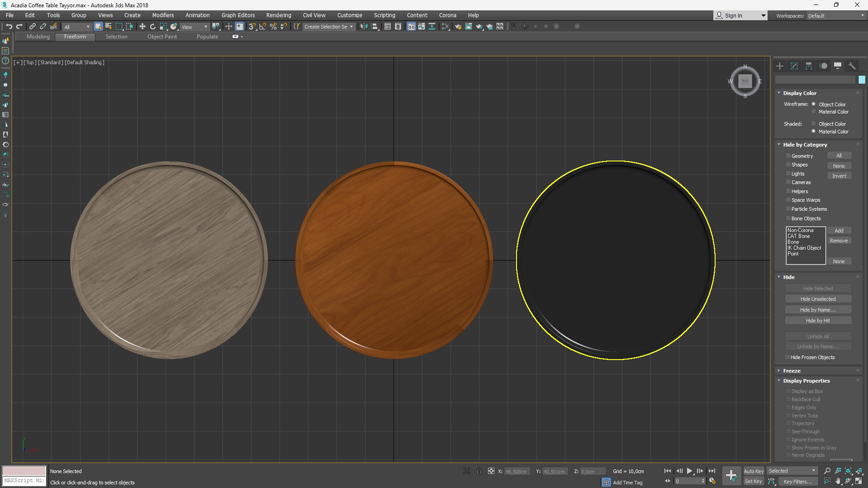Open the Schematic View icon
868x488 pixels.
(432, 27)
